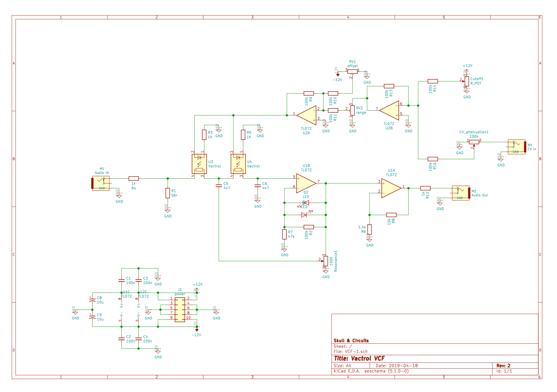The image size is (557, 392).
Task: Select the U4 Vactrol component
Action: click(238, 164)
